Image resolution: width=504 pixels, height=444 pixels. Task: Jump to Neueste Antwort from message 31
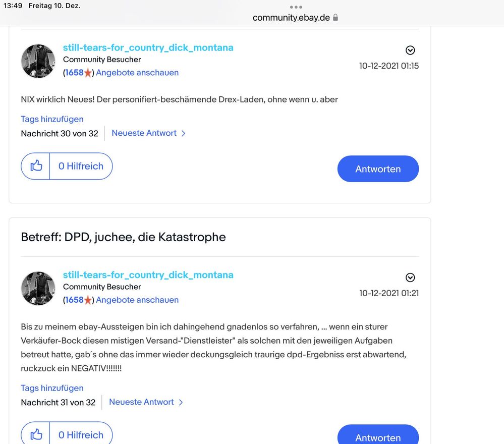pos(146,402)
